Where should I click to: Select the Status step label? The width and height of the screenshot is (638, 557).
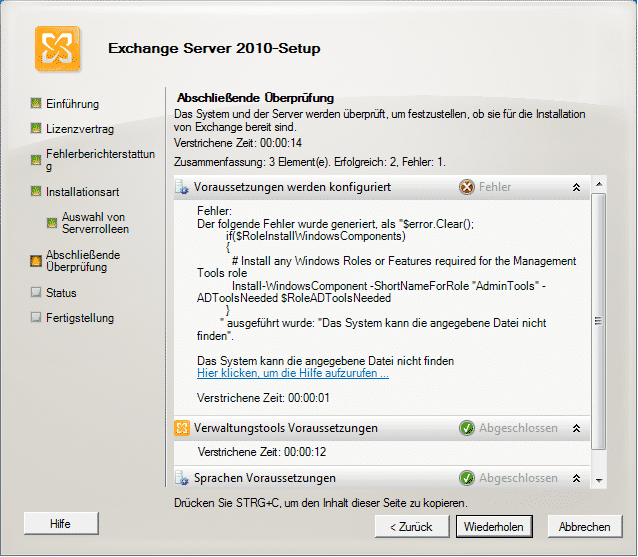tap(61, 293)
